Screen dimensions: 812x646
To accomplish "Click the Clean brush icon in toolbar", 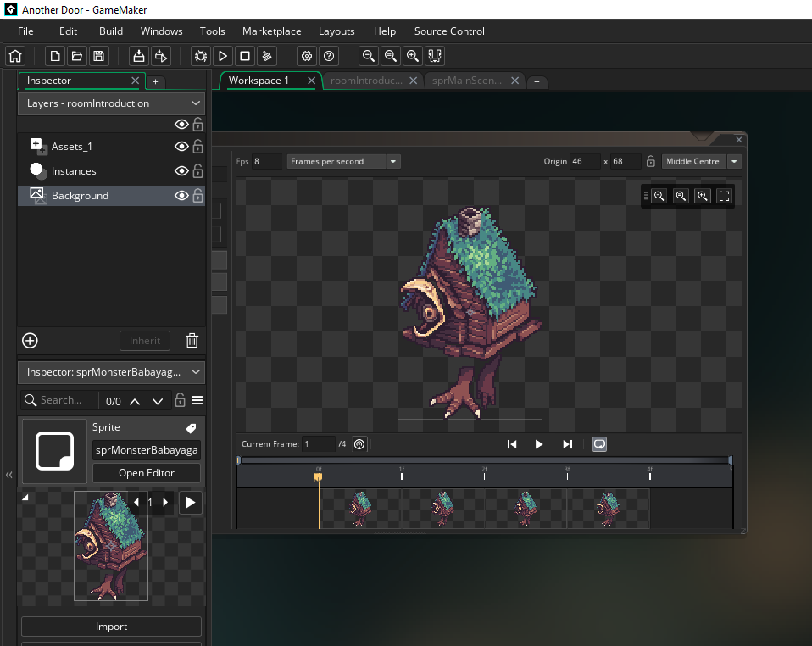I will (267, 56).
